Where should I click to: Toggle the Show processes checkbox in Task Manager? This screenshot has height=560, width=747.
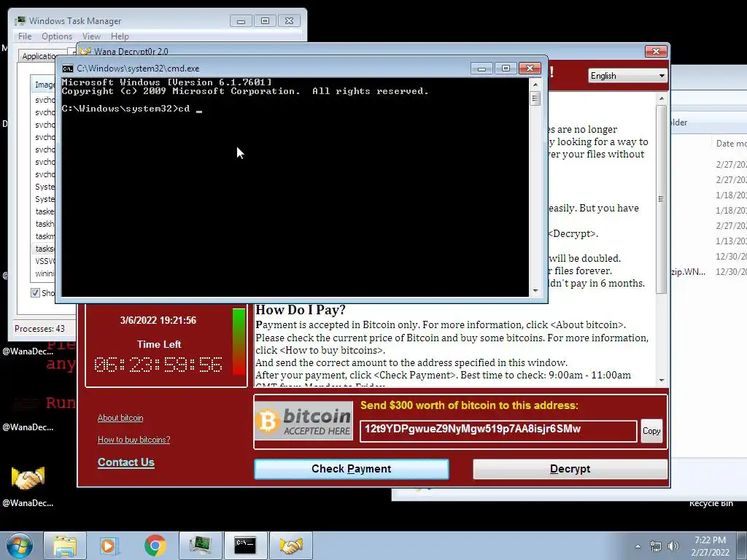click(35, 293)
